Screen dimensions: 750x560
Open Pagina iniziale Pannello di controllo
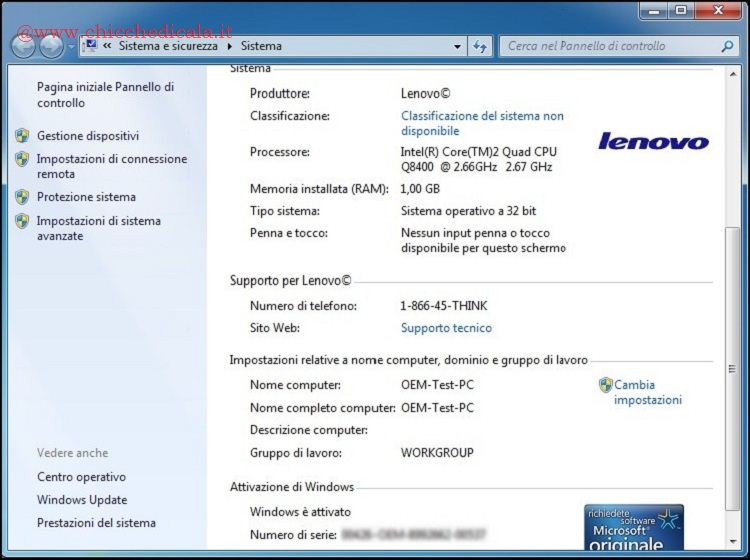(105, 95)
